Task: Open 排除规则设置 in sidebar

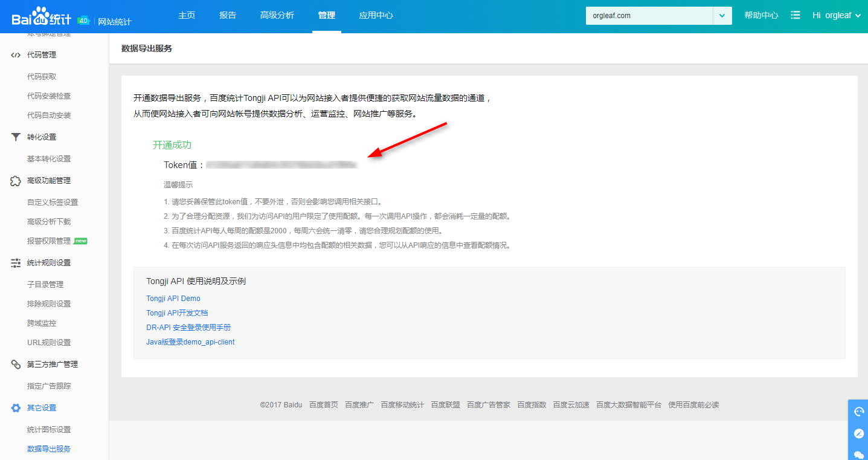Action: [x=49, y=304]
